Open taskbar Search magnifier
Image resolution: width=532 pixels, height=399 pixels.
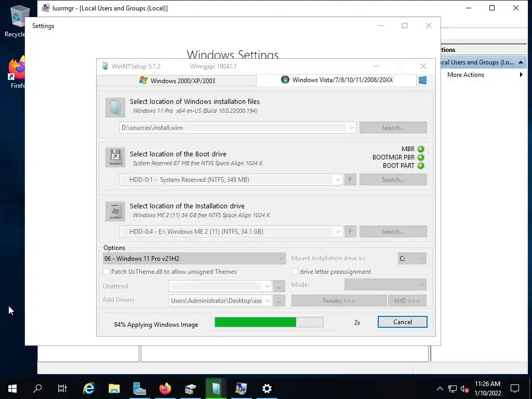click(37, 389)
